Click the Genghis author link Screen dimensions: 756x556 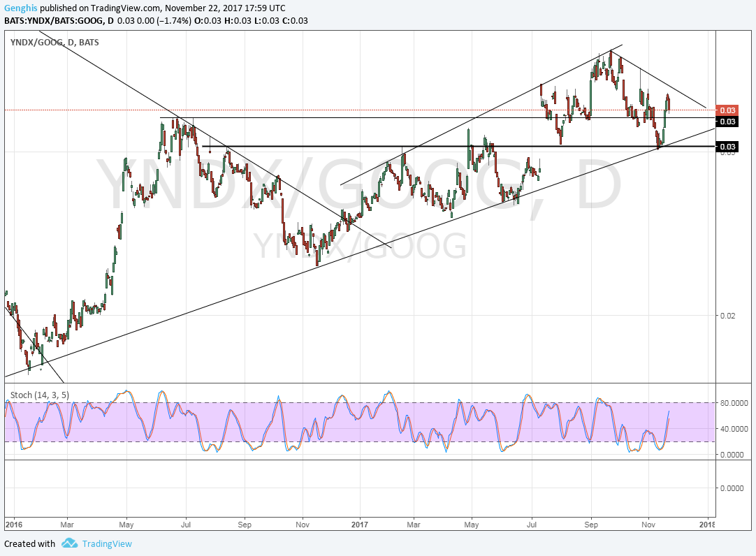21,8
